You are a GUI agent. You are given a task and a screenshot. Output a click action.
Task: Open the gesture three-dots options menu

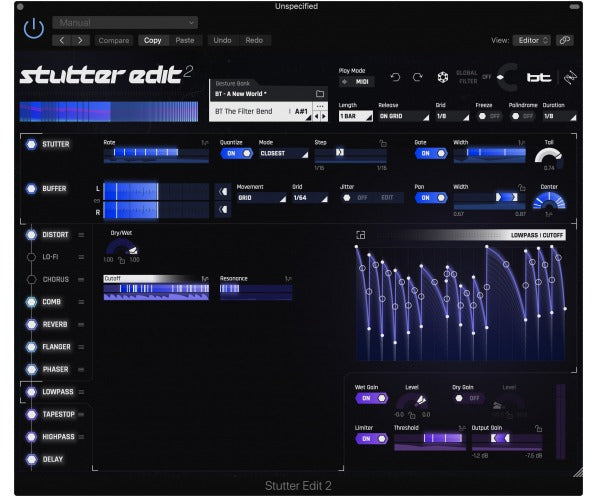pos(320,106)
